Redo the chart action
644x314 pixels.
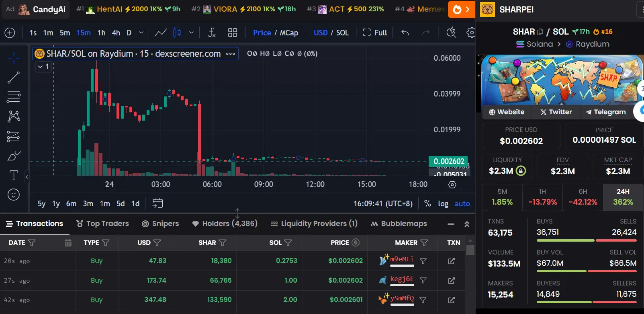click(426, 33)
